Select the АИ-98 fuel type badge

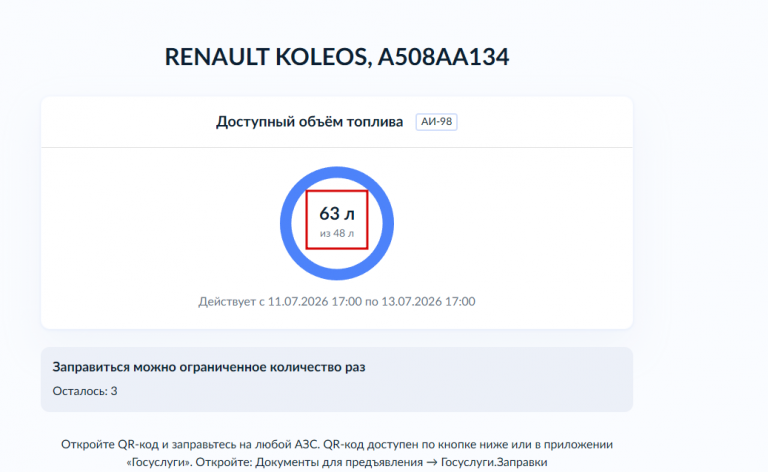[x=436, y=122]
